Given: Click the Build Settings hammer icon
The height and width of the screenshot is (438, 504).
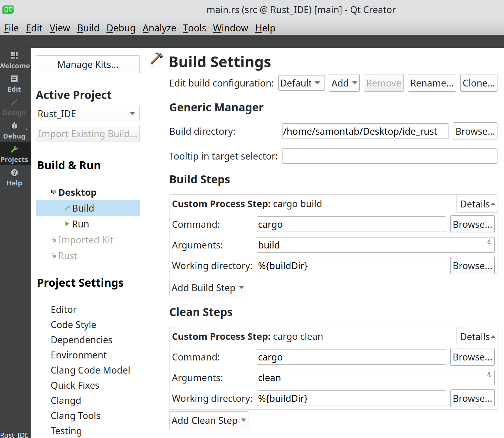Looking at the screenshot, I should click(157, 60).
